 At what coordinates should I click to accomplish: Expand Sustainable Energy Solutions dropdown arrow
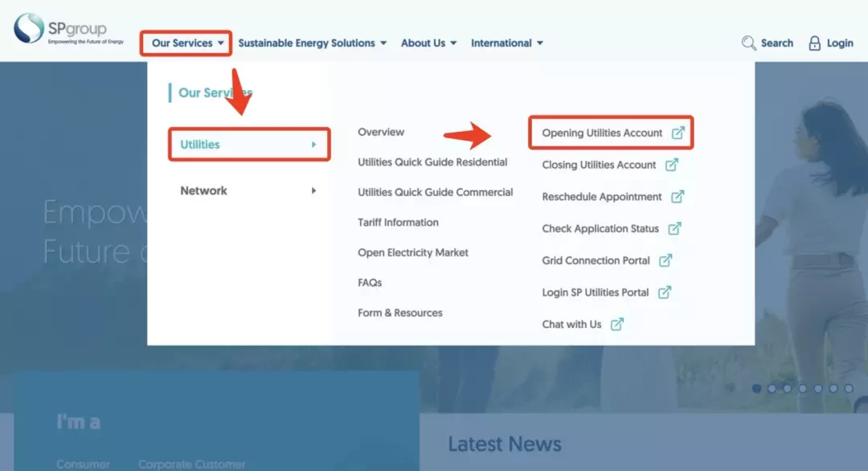383,43
